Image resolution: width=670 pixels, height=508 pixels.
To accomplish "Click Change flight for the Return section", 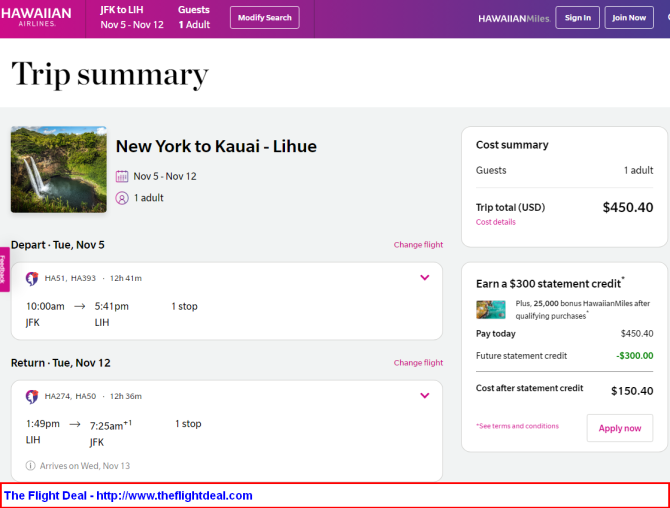I will 418,363.
